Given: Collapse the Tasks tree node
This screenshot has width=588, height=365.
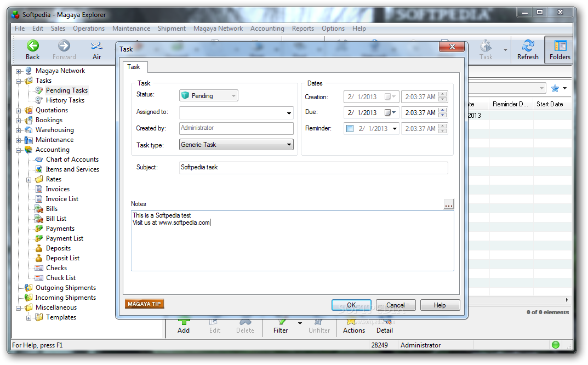Looking at the screenshot, I should pos(18,81).
